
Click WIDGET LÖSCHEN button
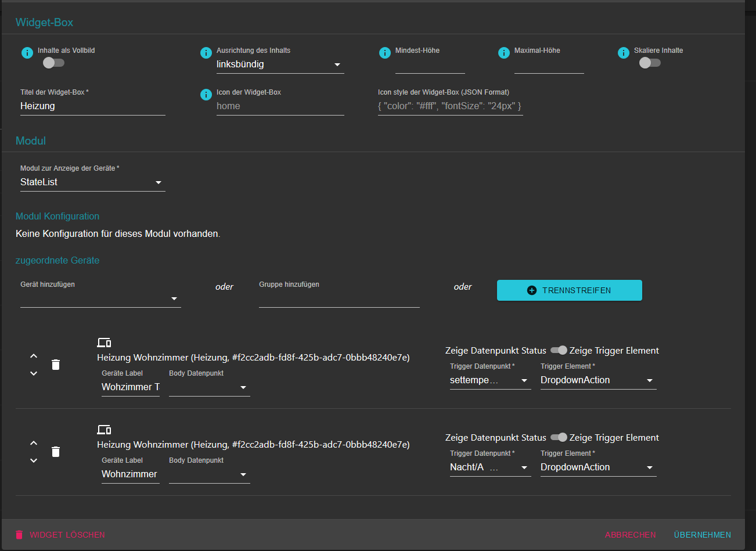coord(60,535)
